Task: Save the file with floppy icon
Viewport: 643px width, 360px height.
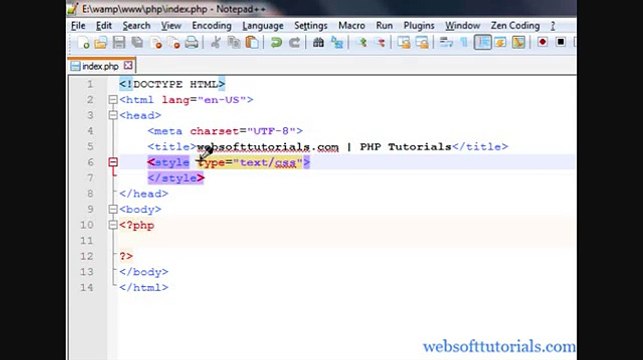Action: click(119, 42)
